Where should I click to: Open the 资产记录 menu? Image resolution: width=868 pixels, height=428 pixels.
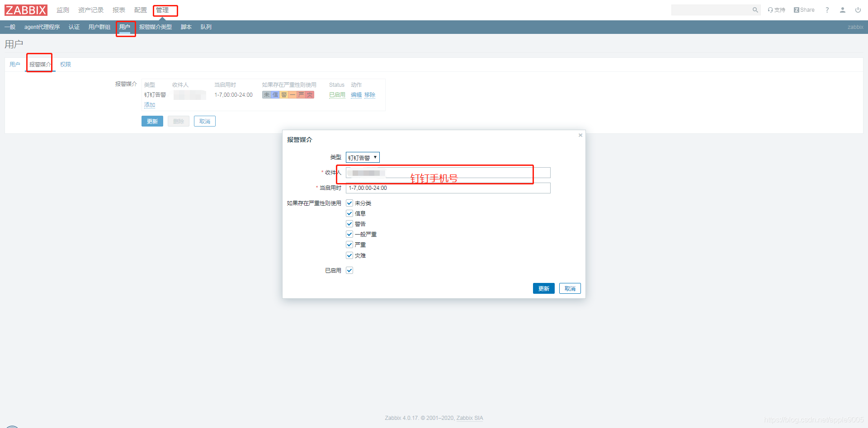coord(91,10)
